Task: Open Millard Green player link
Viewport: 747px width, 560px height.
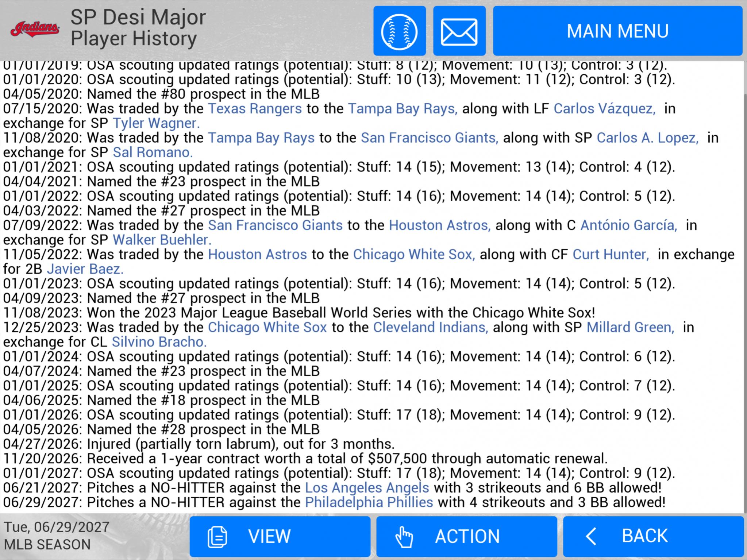Action: (630, 328)
